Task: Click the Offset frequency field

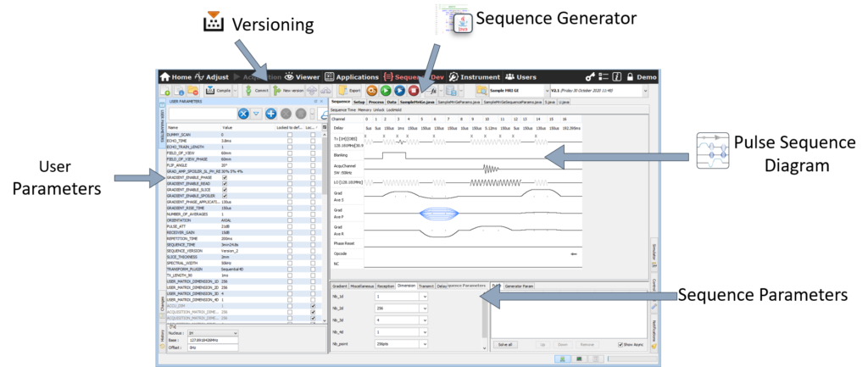Action: coord(213,348)
